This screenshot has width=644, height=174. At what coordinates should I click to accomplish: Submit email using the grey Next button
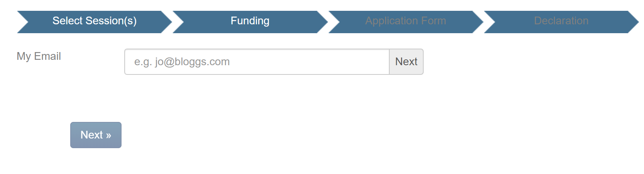(406, 62)
